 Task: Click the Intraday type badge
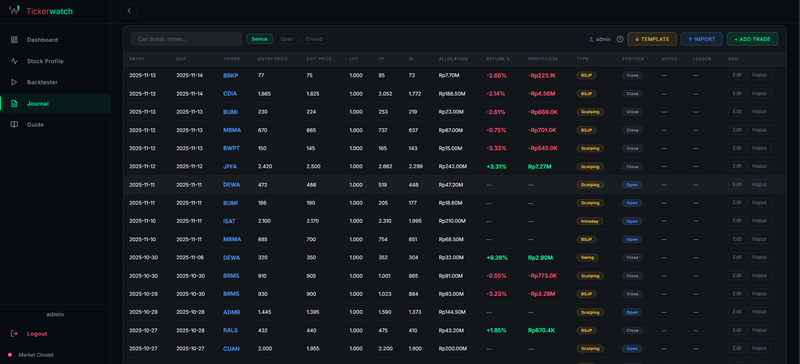590,221
